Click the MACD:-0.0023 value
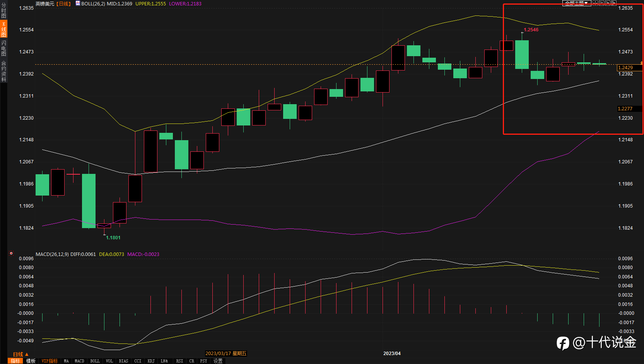 pyautogui.click(x=143, y=254)
